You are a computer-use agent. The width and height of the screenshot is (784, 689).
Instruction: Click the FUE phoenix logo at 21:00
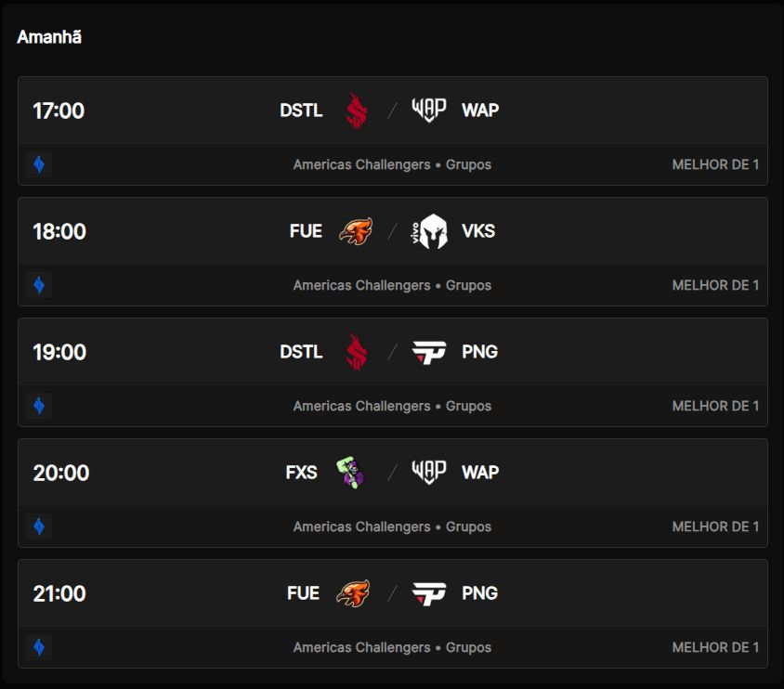(x=354, y=593)
